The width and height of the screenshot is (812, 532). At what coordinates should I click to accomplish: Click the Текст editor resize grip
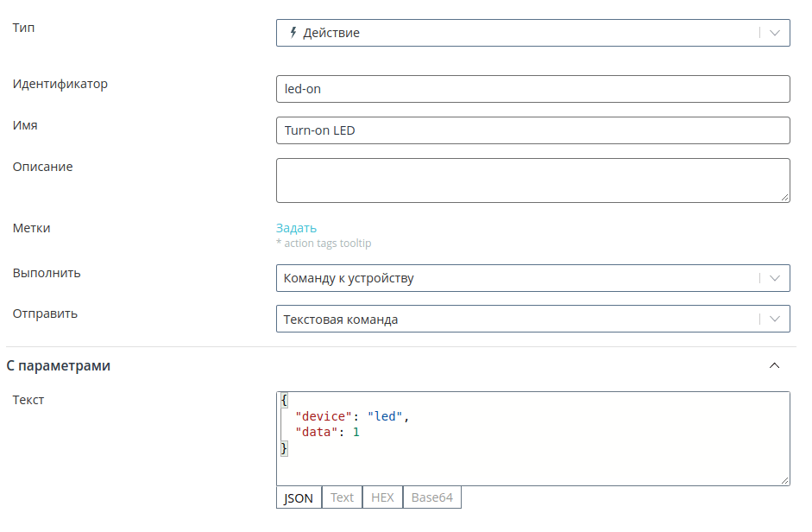(x=785, y=481)
